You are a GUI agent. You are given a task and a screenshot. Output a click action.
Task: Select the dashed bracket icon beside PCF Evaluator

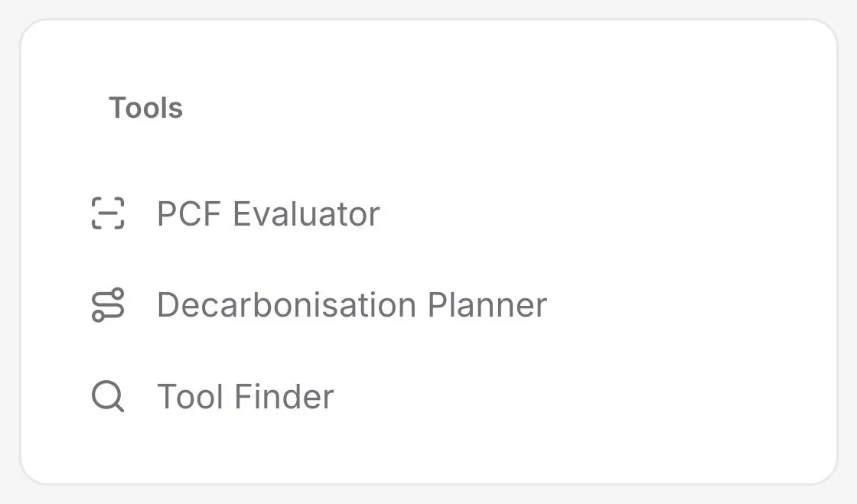[x=108, y=213]
